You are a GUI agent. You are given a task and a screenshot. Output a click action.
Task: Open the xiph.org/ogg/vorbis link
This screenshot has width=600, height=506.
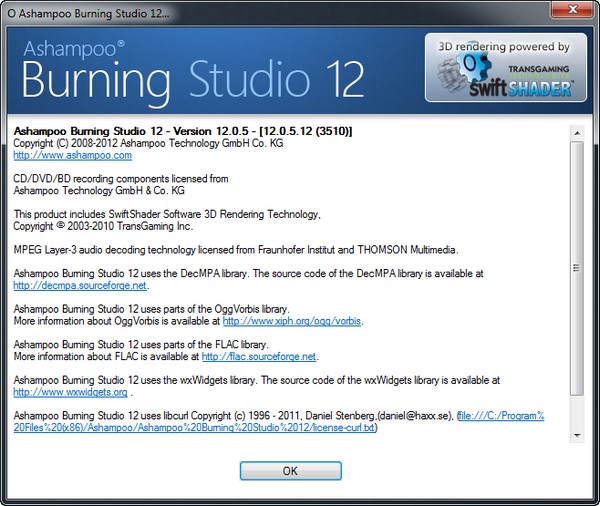(x=292, y=321)
